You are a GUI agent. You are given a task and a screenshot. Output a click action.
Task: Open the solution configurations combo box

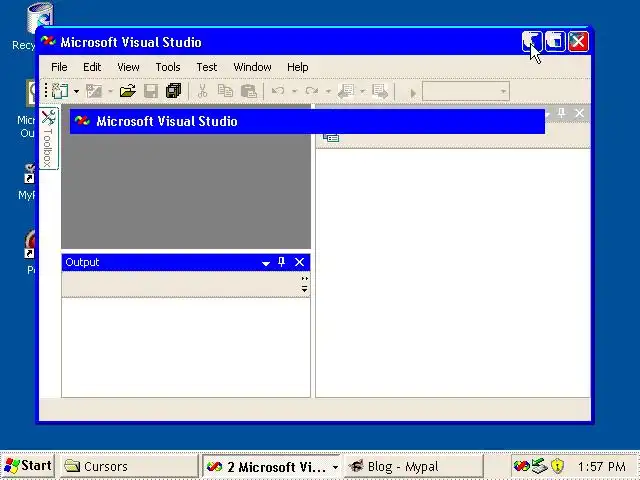click(x=466, y=91)
